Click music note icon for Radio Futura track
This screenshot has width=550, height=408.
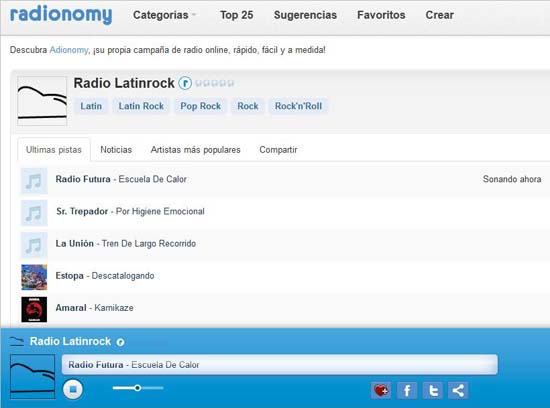[34, 181]
